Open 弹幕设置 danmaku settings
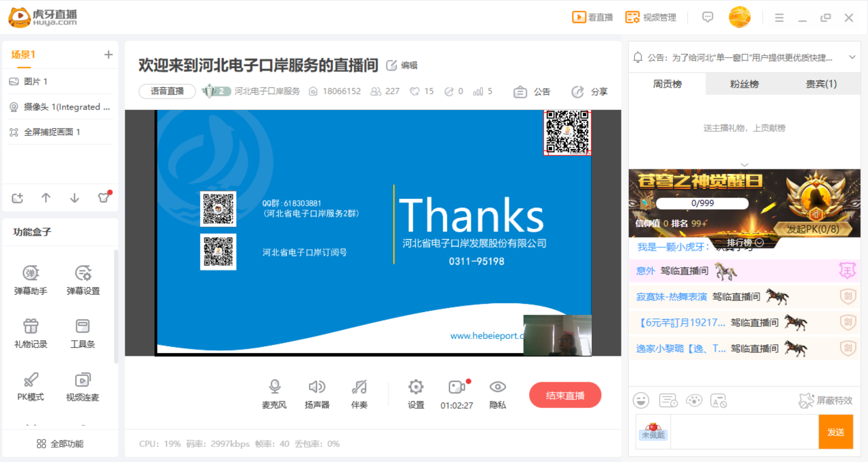The image size is (868, 462). (x=83, y=280)
